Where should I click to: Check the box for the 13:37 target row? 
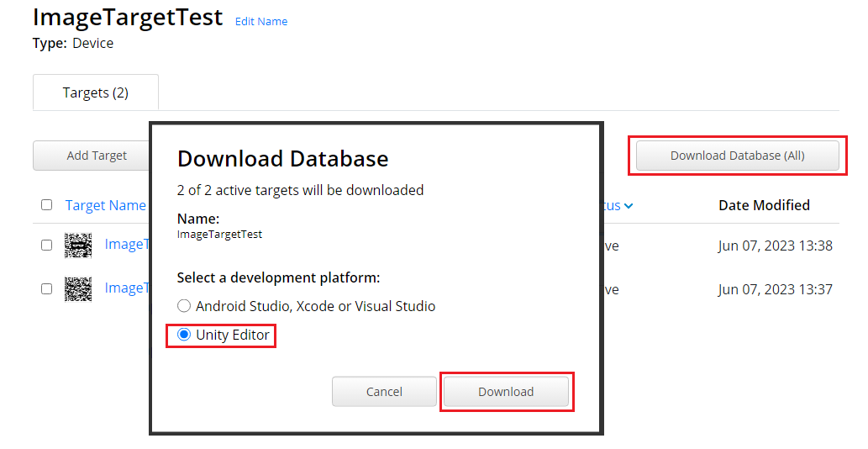[x=47, y=288]
